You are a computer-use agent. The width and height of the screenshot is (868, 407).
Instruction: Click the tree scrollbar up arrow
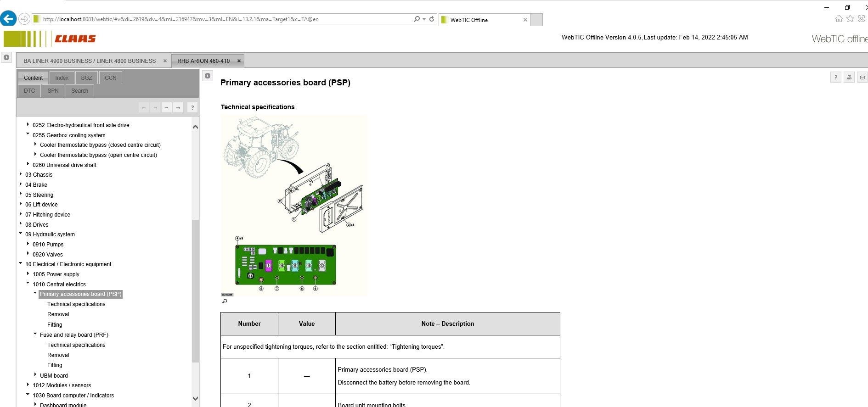pyautogui.click(x=195, y=127)
